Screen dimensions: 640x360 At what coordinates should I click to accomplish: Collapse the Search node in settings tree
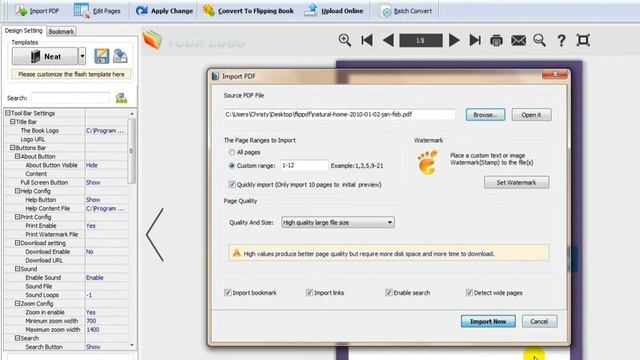point(18,338)
